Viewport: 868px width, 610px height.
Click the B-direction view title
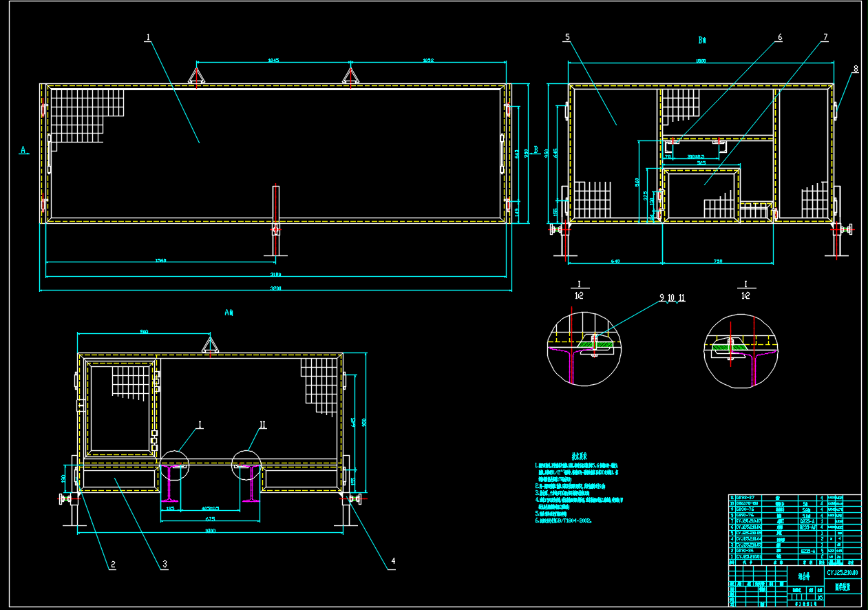click(702, 41)
